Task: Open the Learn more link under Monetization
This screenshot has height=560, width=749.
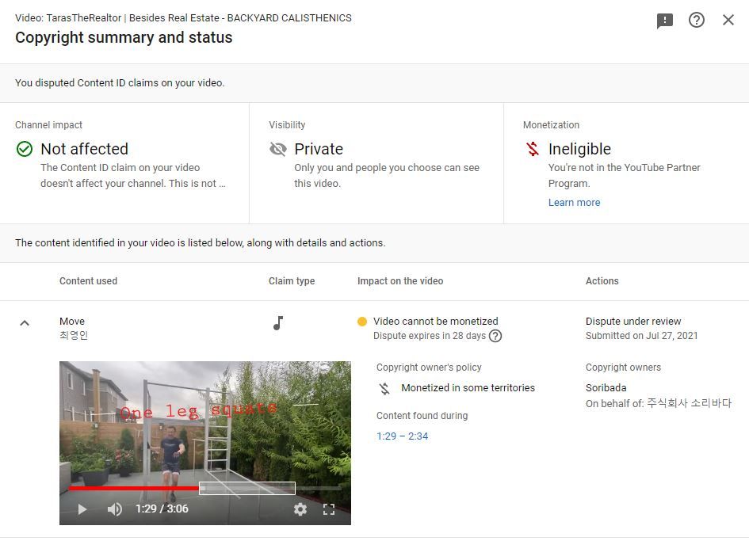Action: tap(574, 203)
